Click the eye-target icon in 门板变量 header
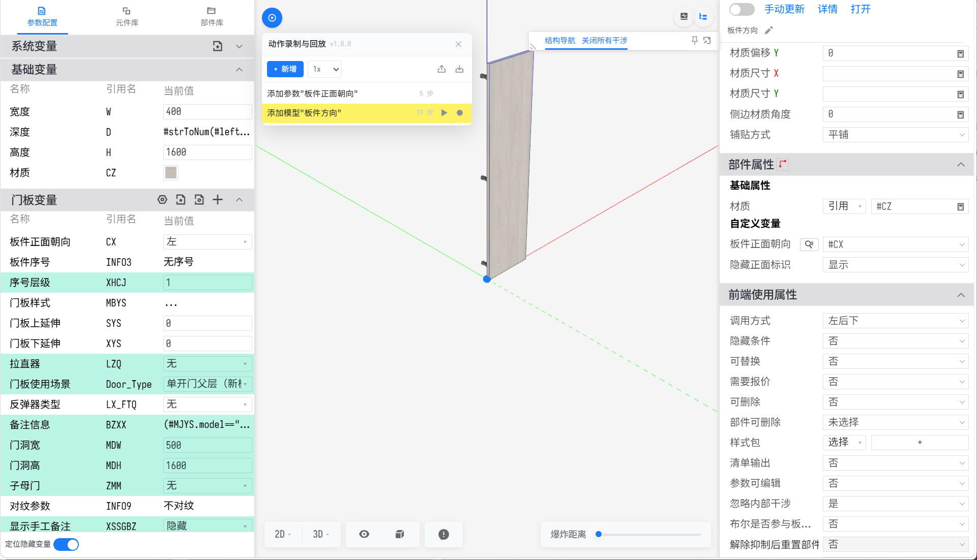This screenshot has height=560, width=977. (162, 200)
